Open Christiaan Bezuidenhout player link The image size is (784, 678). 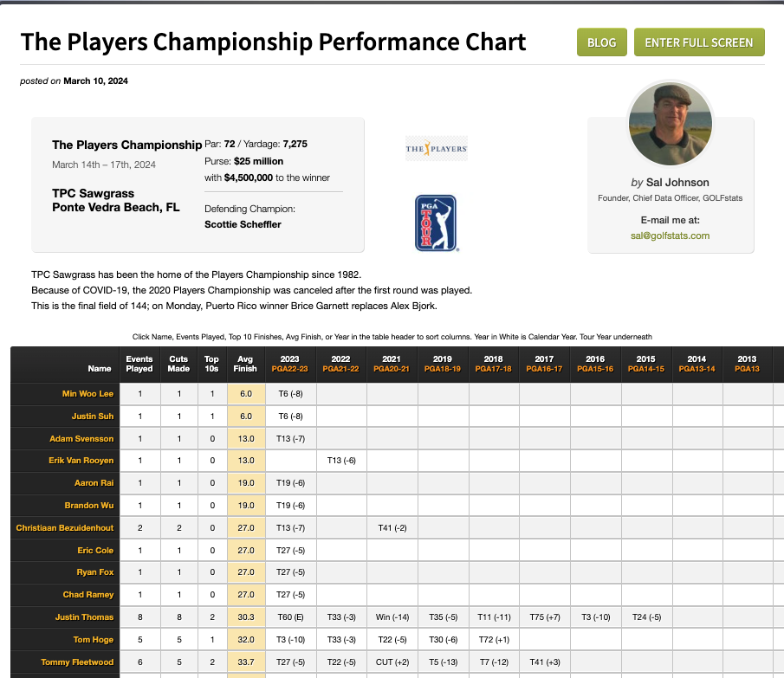(x=64, y=527)
